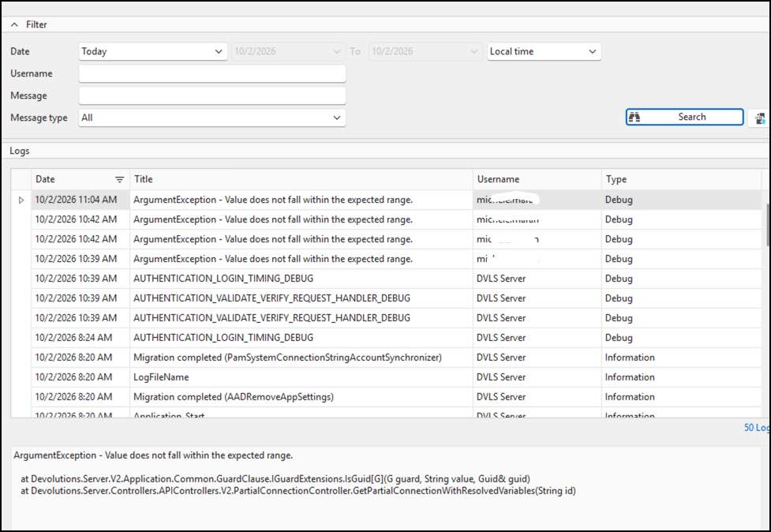Click the Date column filter icon

point(119,179)
